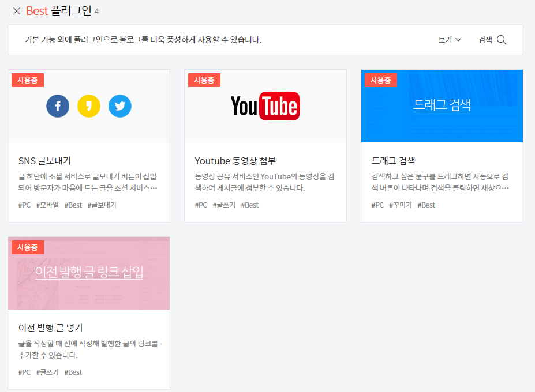
Task: Click 사용중 badge on 이전 발행 글 card
Action: click(28, 247)
